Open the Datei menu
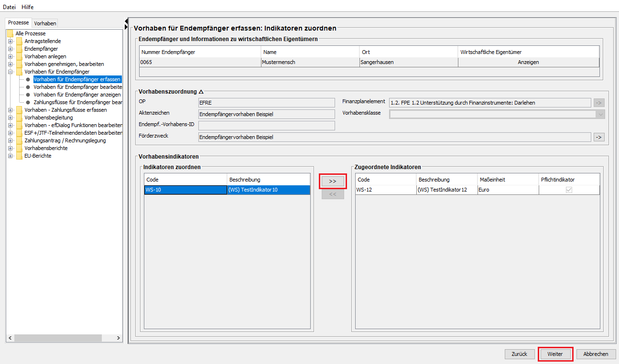The width and height of the screenshot is (619, 364). click(x=10, y=7)
